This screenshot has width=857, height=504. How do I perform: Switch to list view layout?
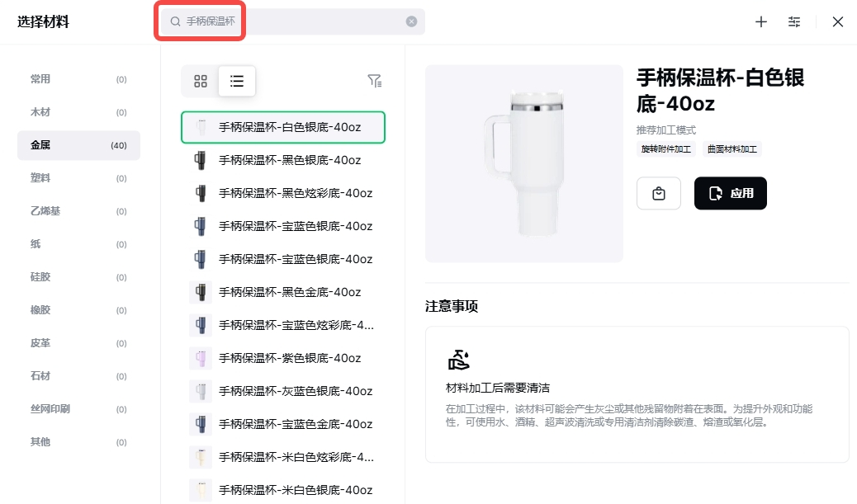[237, 81]
